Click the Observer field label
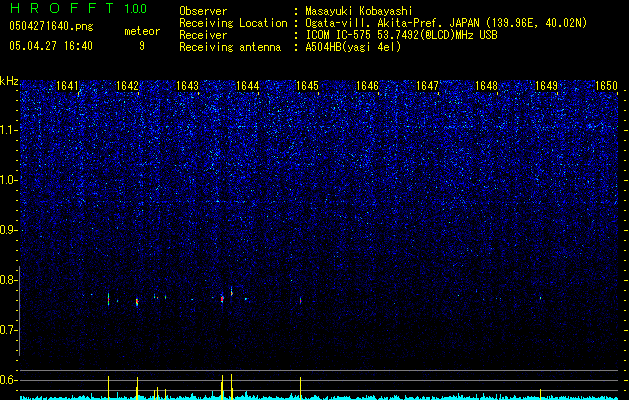Viewport: 629px width, 400px height. [203, 11]
